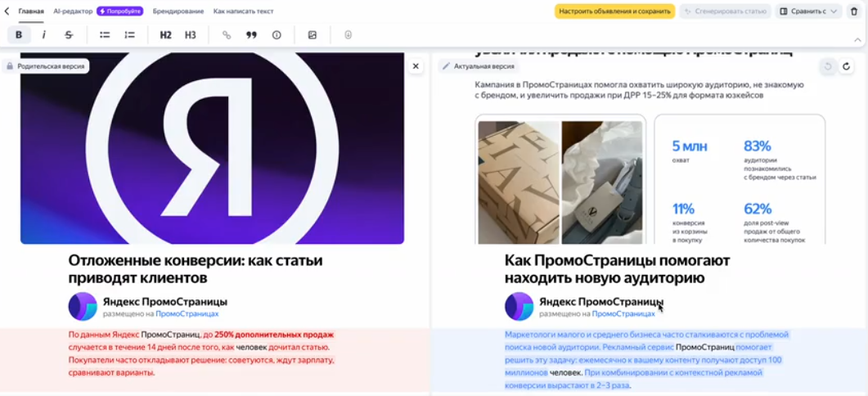Apply H3 heading style

191,35
